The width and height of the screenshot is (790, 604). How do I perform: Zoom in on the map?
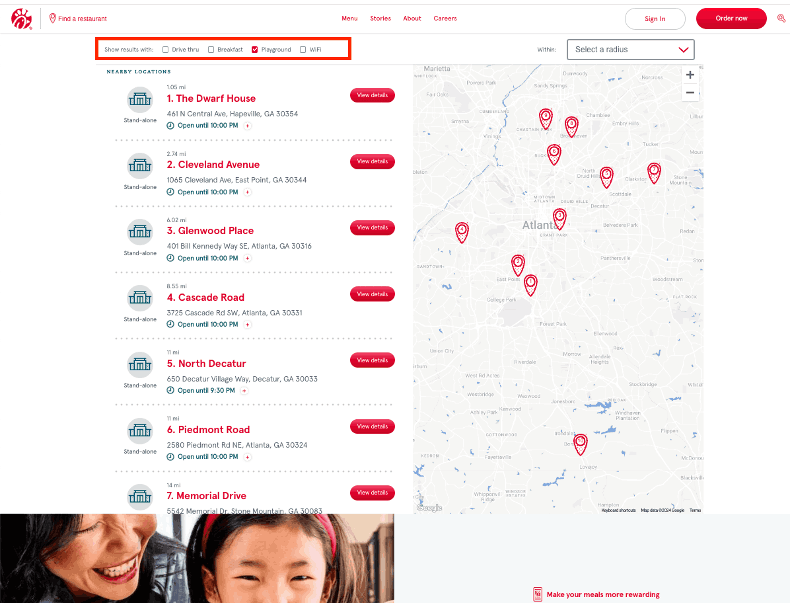click(690, 75)
